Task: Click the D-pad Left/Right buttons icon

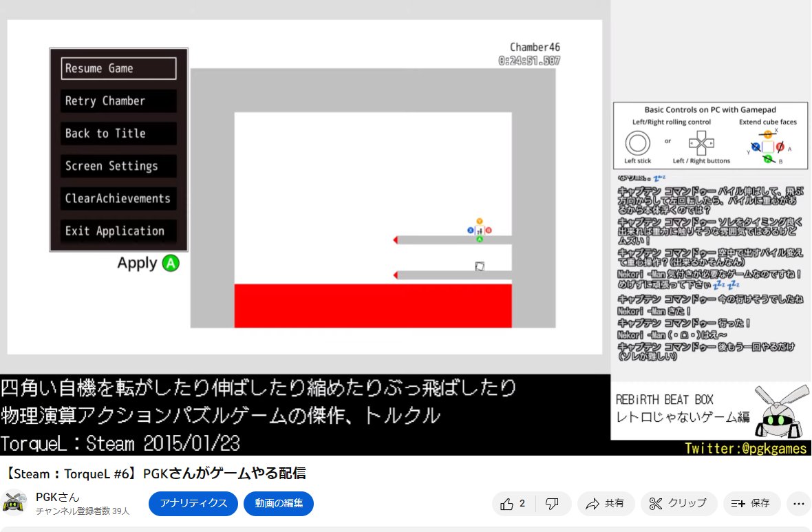Action: point(701,143)
